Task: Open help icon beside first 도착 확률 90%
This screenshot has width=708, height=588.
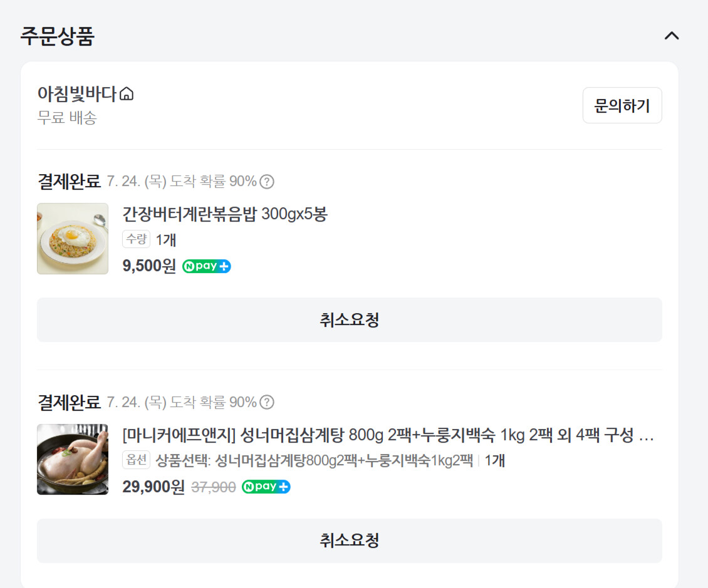Action: pyautogui.click(x=267, y=182)
